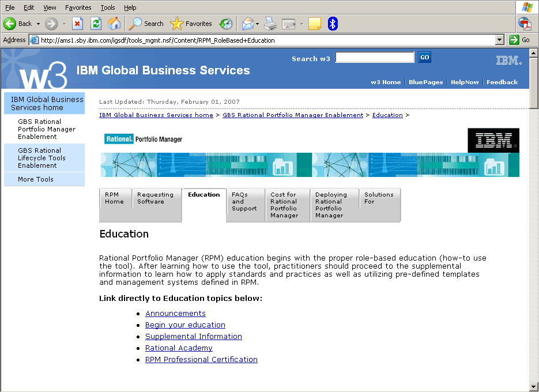Screen dimensions: 539x392
Task: Open the HelpNow link
Action: point(465,82)
